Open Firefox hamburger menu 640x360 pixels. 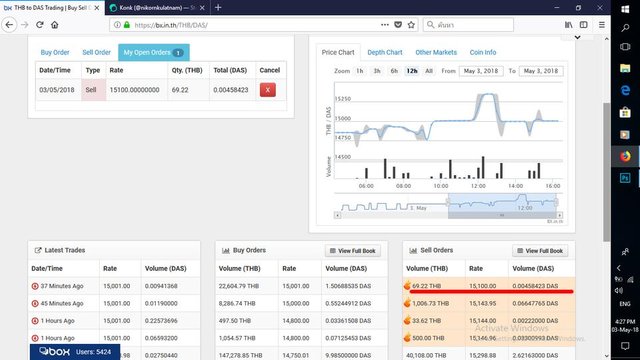coord(602,25)
